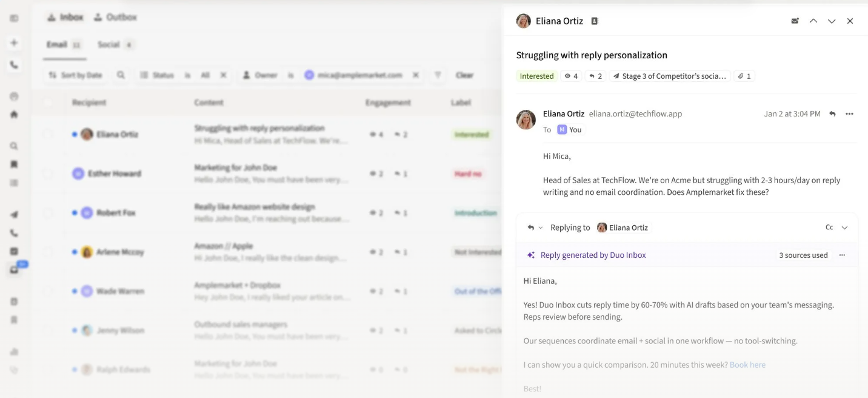The width and height of the screenshot is (868, 398).
Task: Click the reply arrow next to Jan 2 timestamp
Action: (832, 113)
